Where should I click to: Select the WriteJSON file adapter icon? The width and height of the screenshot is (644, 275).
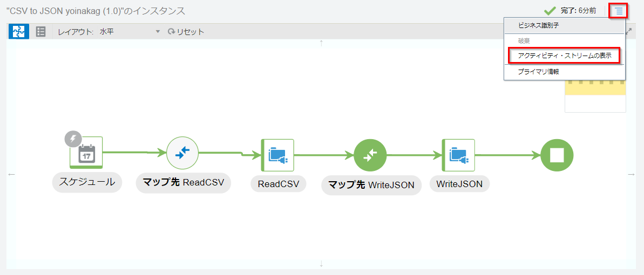(458, 155)
